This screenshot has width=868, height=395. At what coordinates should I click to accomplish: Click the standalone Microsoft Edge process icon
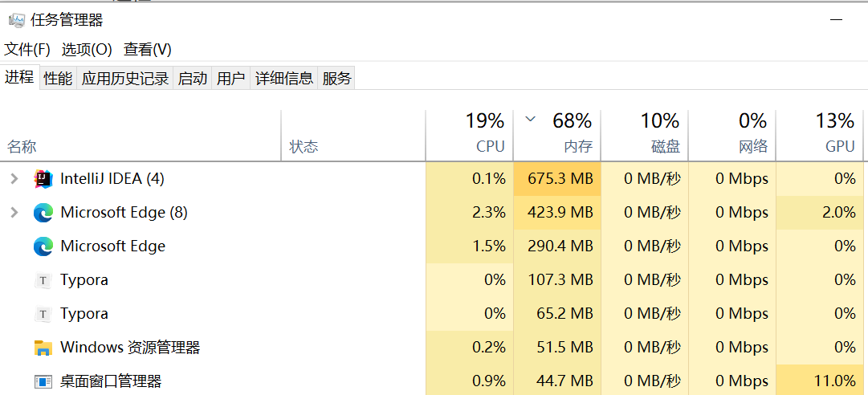coord(43,246)
